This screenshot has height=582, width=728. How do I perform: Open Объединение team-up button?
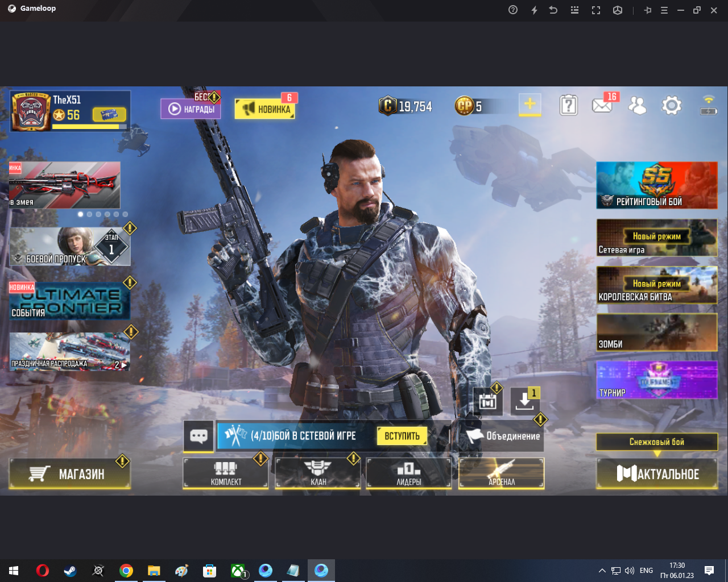coord(502,436)
